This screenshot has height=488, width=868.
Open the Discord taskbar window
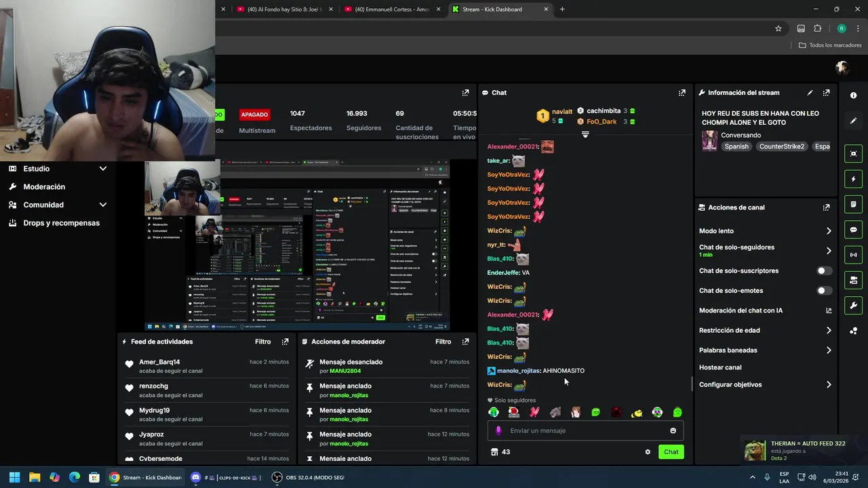[225, 477]
